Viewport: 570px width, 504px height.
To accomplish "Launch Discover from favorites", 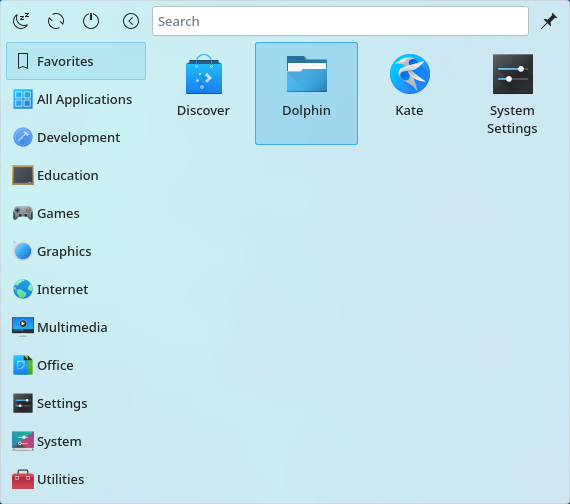I will [x=204, y=93].
